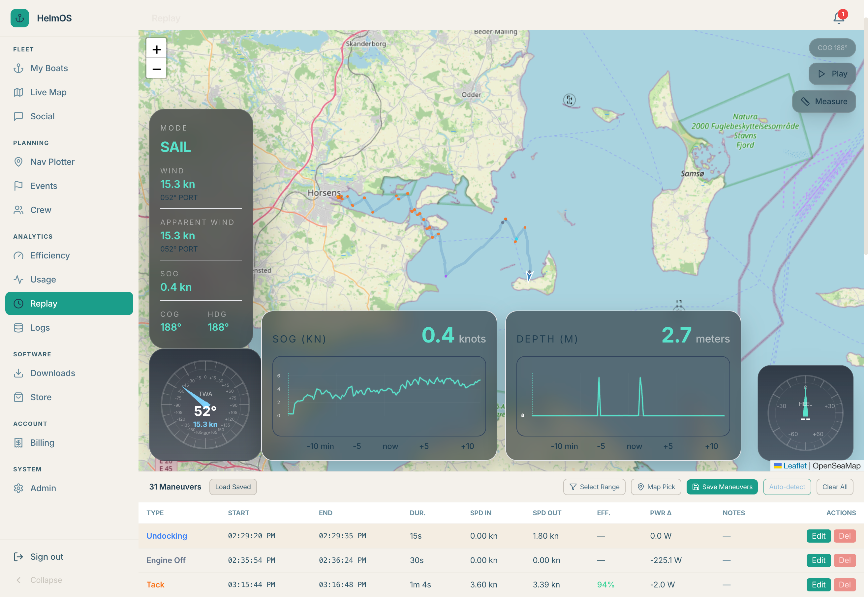The height and width of the screenshot is (597, 868).
Task: Delete the Engine Off maneuver
Action: pos(845,560)
